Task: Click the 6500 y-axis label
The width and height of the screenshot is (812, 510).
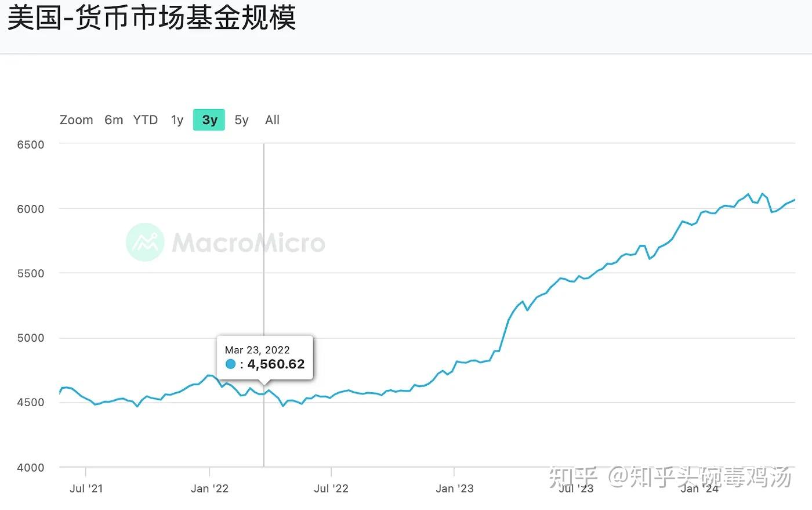Action: pyautogui.click(x=31, y=144)
